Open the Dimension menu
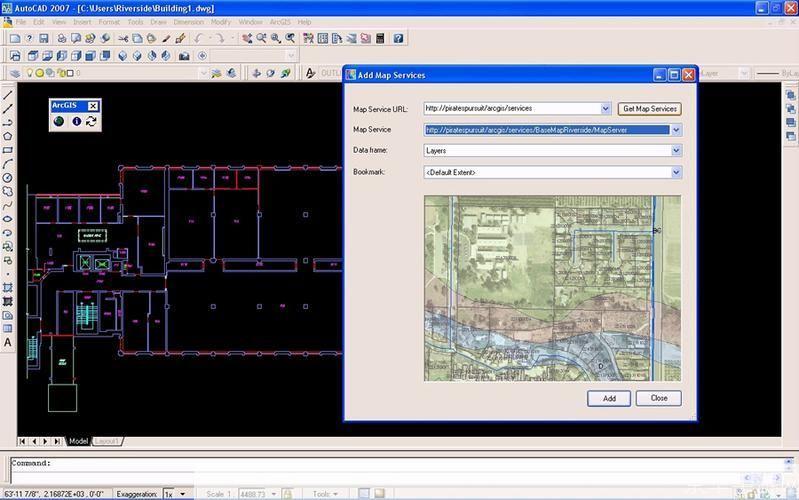799x500 pixels. pos(189,22)
